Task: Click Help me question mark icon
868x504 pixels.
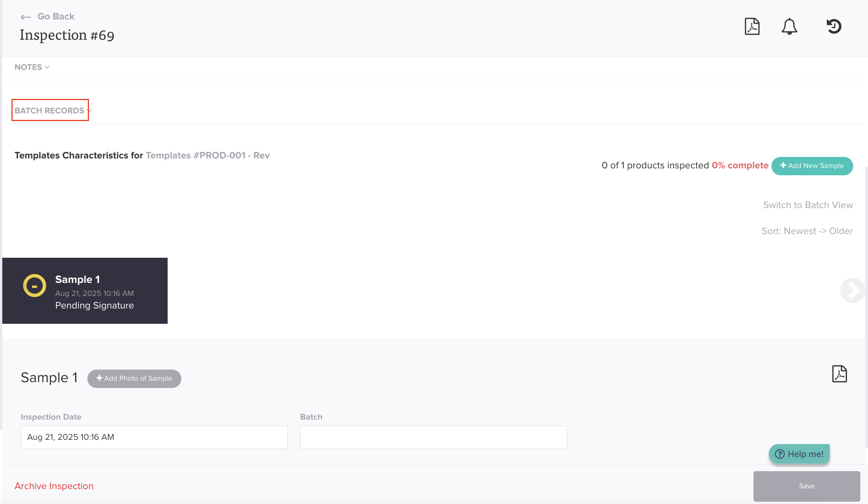Action: [780, 454]
